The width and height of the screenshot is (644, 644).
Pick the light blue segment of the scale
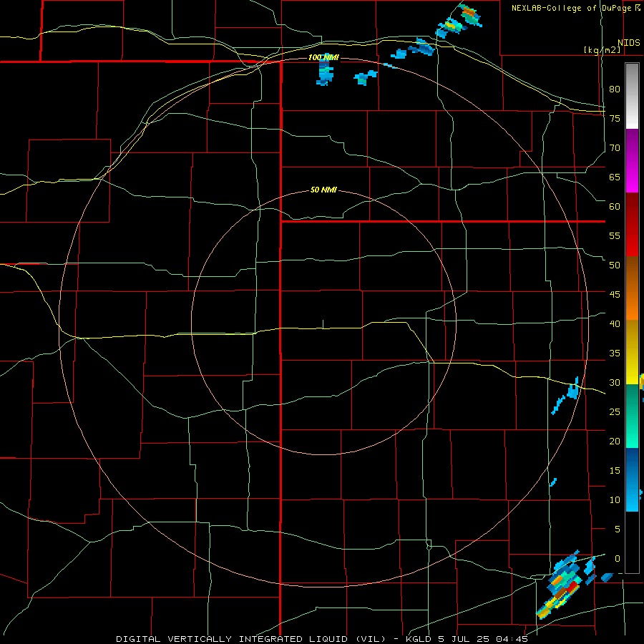coord(632,496)
